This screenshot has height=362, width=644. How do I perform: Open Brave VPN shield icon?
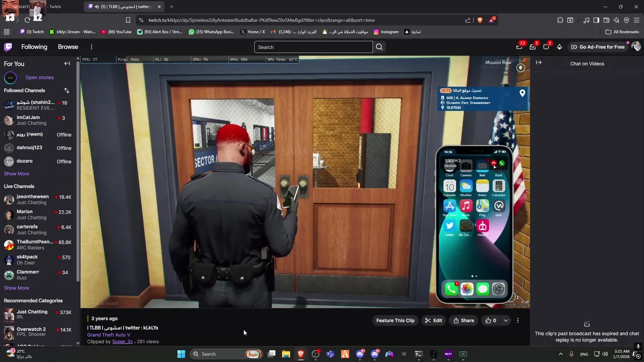[x=626, y=20]
